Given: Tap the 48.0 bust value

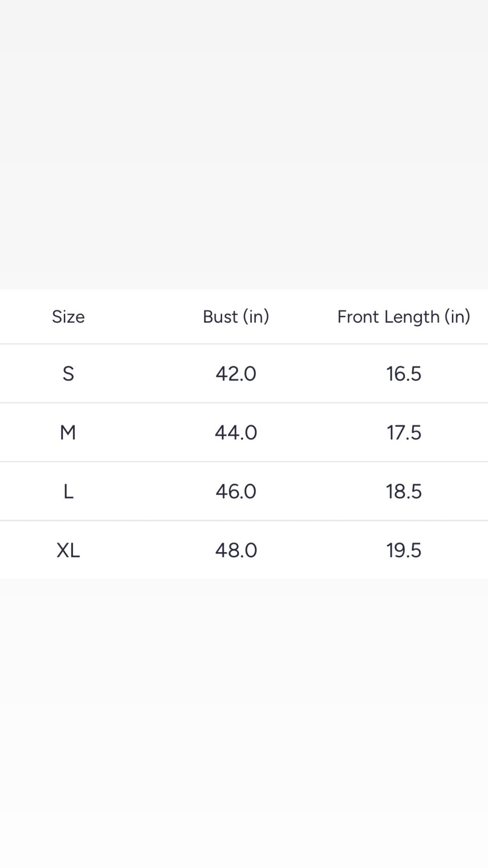Looking at the screenshot, I should pyautogui.click(x=236, y=550).
